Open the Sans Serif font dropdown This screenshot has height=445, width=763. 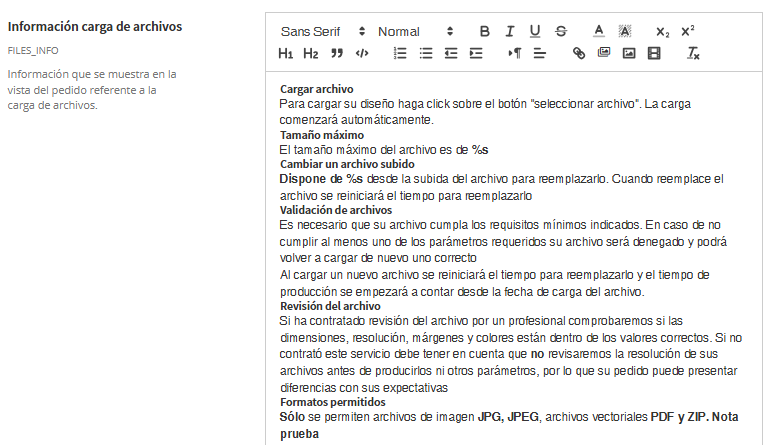tap(322, 32)
